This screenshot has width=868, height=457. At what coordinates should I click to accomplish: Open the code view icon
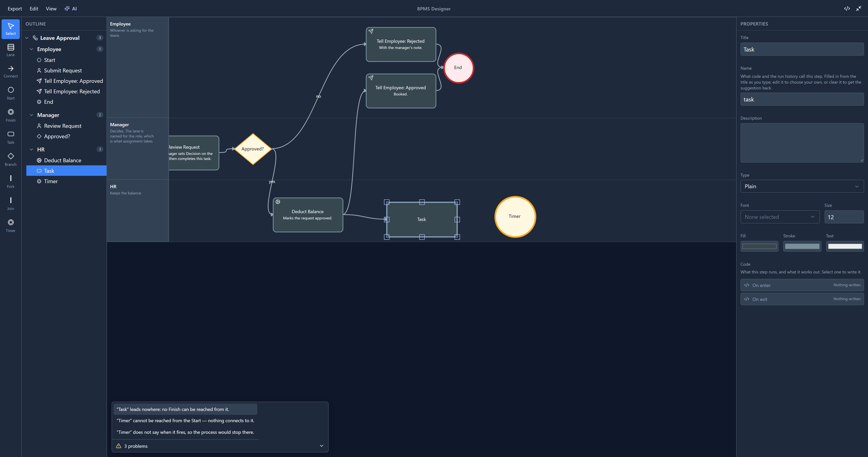pyautogui.click(x=847, y=9)
